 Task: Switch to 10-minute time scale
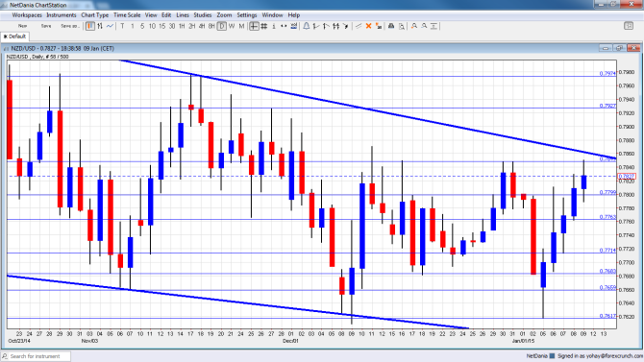[152, 26]
